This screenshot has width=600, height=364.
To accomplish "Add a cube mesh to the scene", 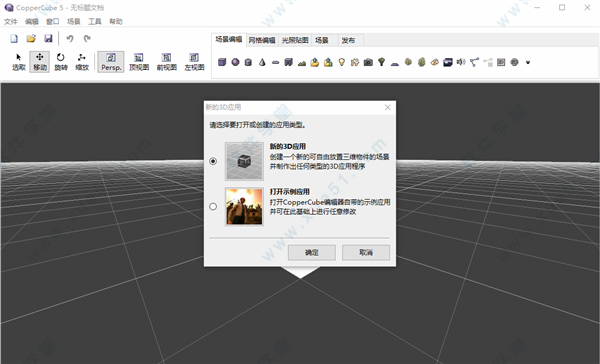I will tap(222, 62).
